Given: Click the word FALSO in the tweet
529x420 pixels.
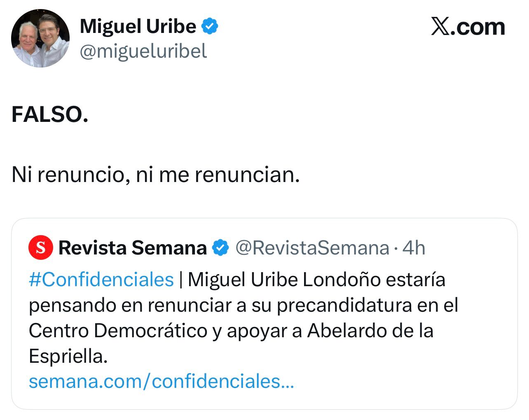Looking at the screenshot, I should [49, 112].
